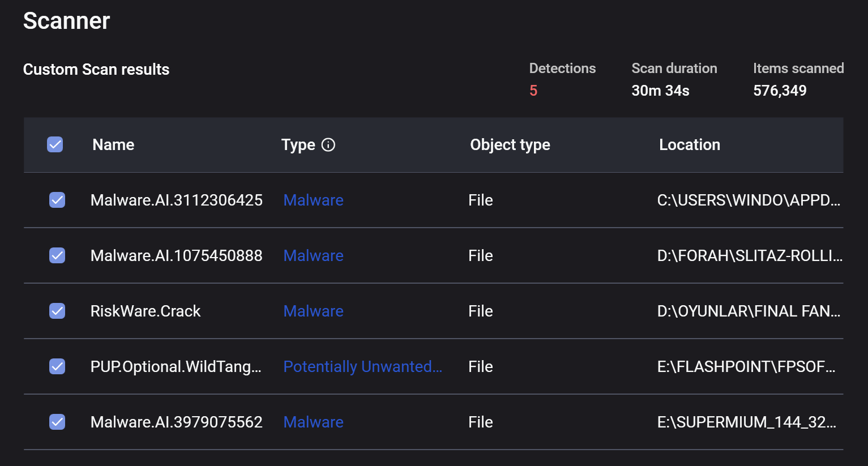Click the items scanned value 576,349
868x466 pixels.
[780, 91]
